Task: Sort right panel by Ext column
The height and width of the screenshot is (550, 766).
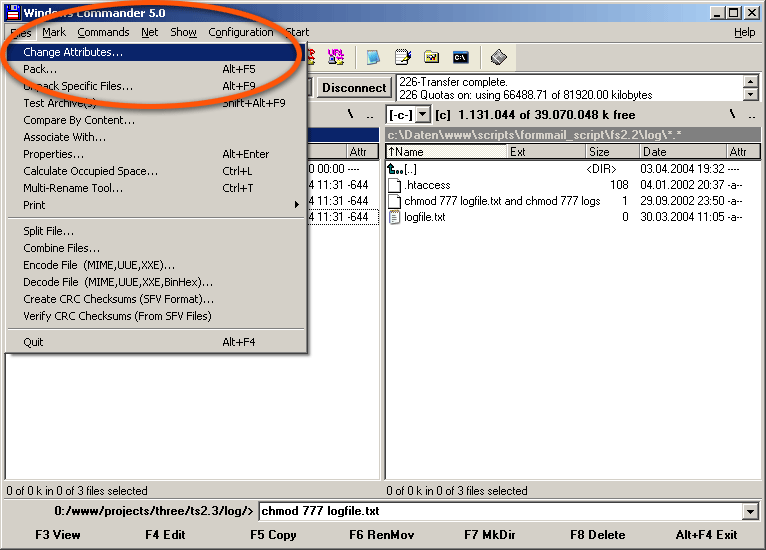Action: pos(546,152)
